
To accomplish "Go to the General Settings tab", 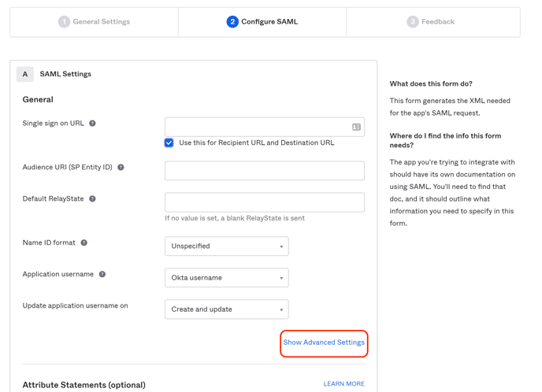I will pos(95,22).
